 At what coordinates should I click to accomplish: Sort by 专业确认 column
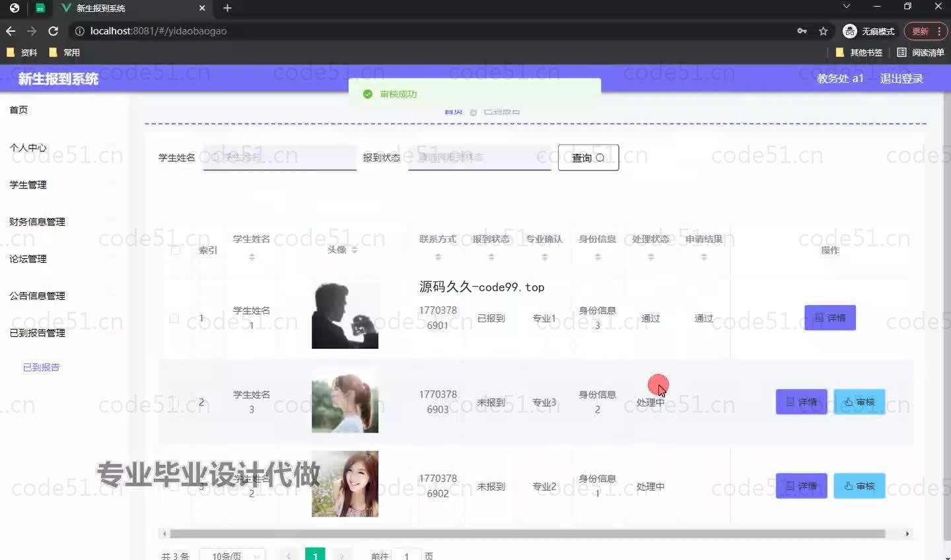tap(544, 257)
